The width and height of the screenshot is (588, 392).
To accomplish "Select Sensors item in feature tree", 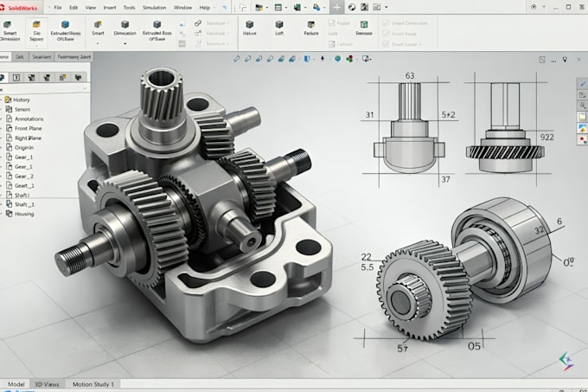I will coord(22,109).
